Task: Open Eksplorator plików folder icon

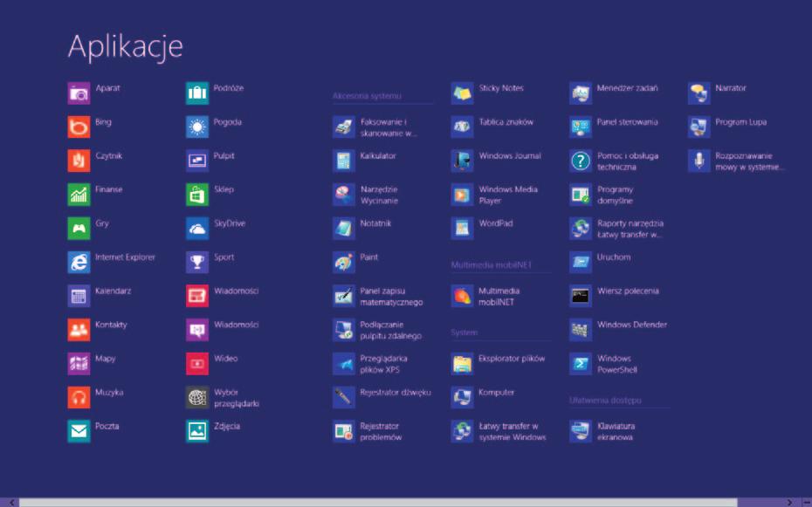Action: click(462, 363)
